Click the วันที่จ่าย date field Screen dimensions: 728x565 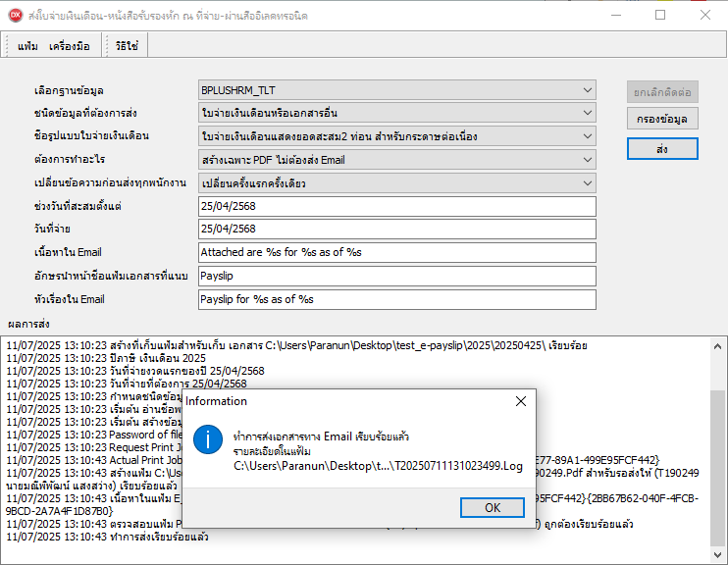[395, 230]
